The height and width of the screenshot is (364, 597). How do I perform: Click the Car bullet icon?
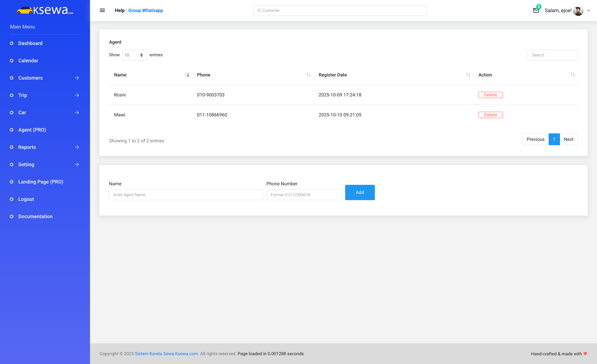(x=12, y=113)
